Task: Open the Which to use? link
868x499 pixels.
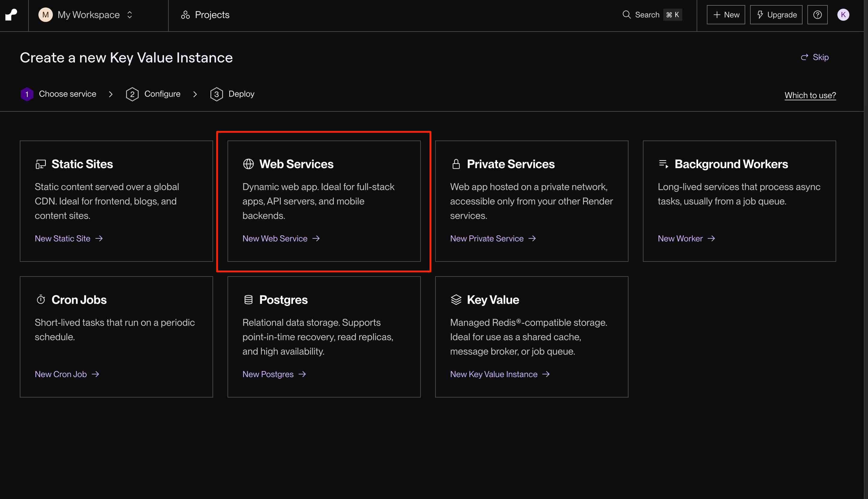Action: (x=810, y=95)
